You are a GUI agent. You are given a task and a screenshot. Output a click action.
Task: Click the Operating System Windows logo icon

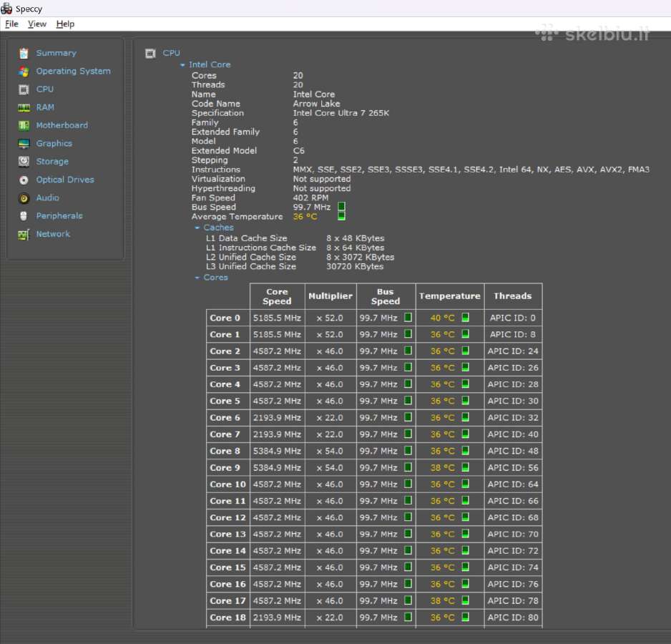(24, 72)
